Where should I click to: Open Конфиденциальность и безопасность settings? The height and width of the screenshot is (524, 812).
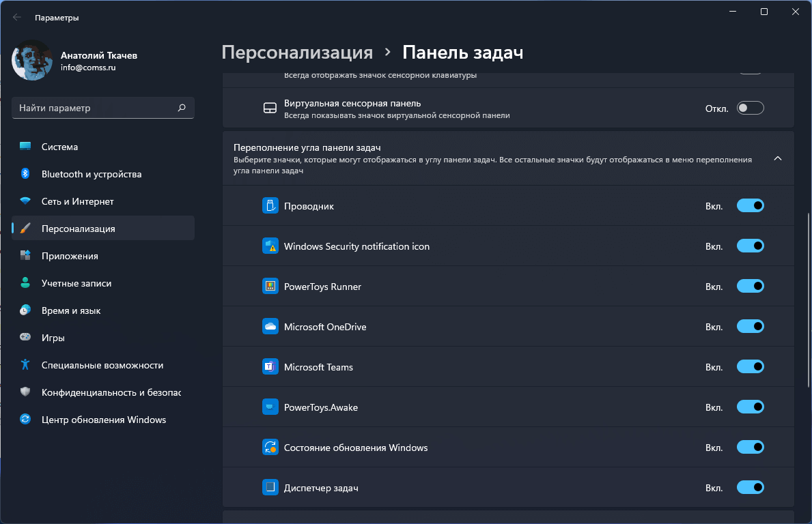(103, 392)
